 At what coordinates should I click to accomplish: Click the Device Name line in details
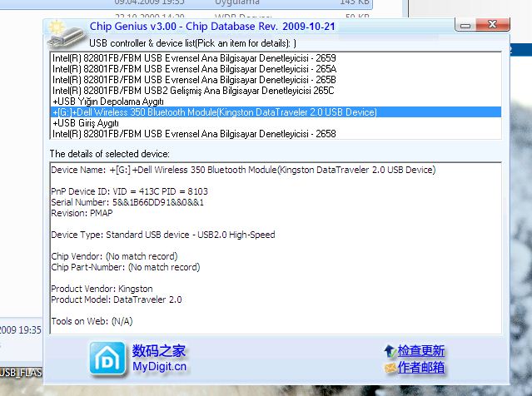(243, 170)
